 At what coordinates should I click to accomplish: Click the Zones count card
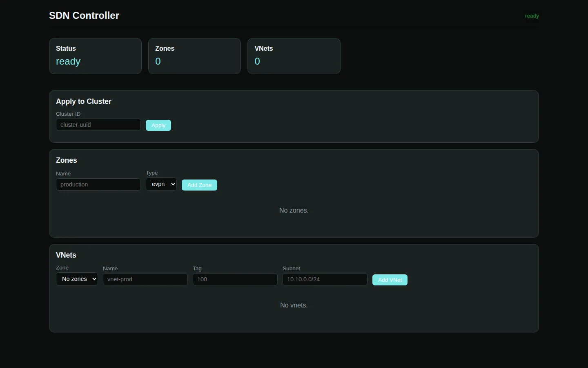pyautogui.click(x=194, y=56)
